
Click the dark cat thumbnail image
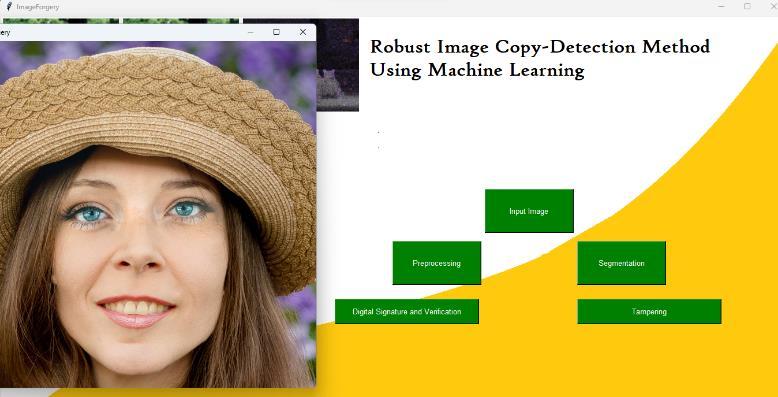[337, 65]
